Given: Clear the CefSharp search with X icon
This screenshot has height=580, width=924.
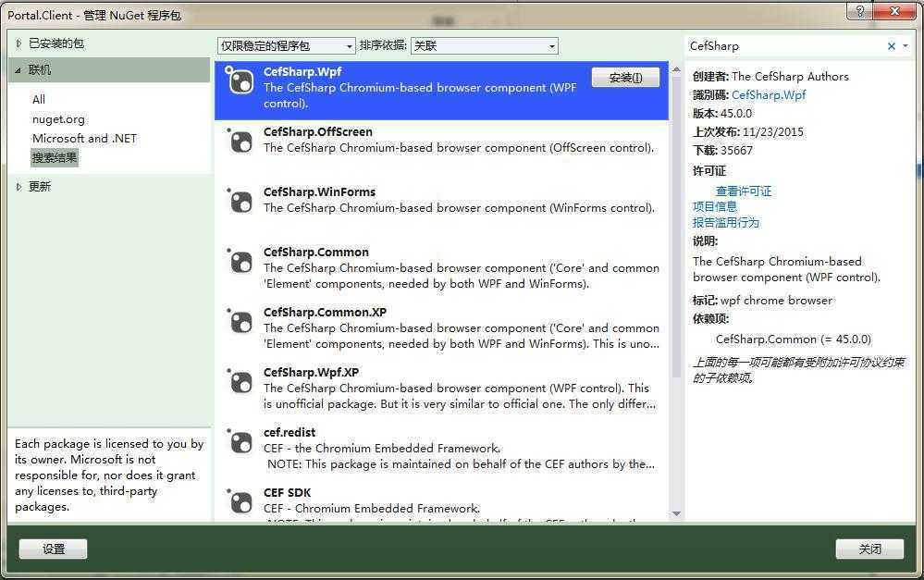Looking at the screenshot, I should 891,46.
